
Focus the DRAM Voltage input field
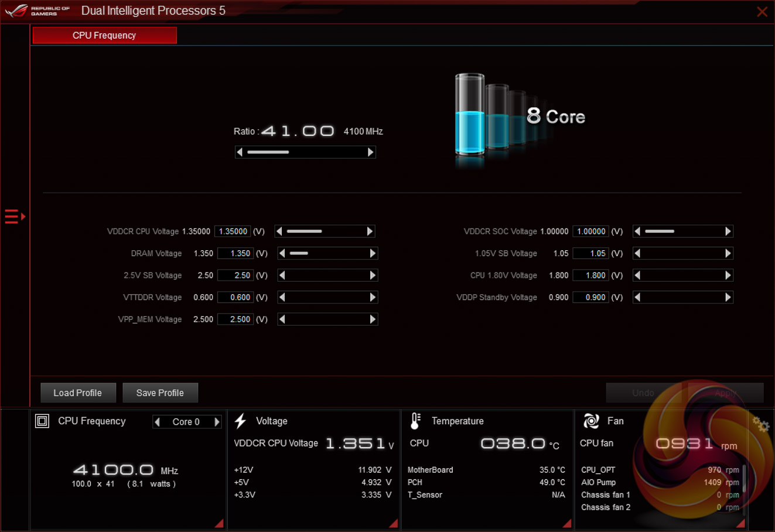click(x=235, y=253)
